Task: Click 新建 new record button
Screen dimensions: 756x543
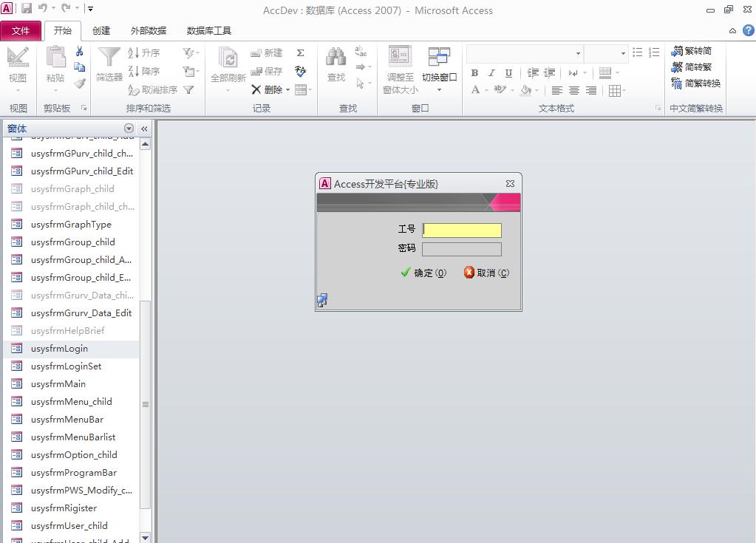Action: (x=267, y=53)
